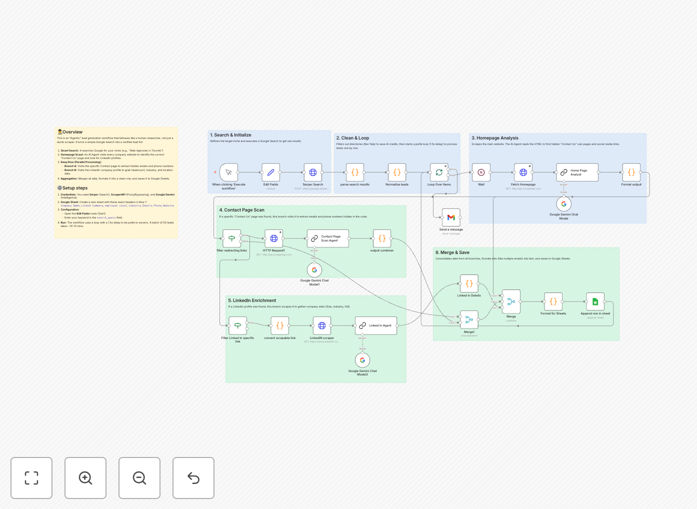697x509 pixels.
Task: Select Google Gemini Chat Model2 node
Action: 362,360
